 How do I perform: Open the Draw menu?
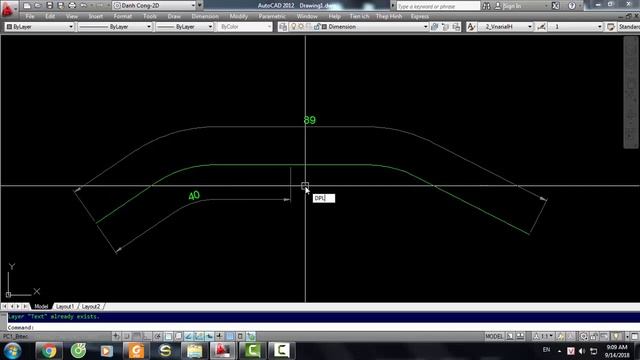click(x=174, y=16)
